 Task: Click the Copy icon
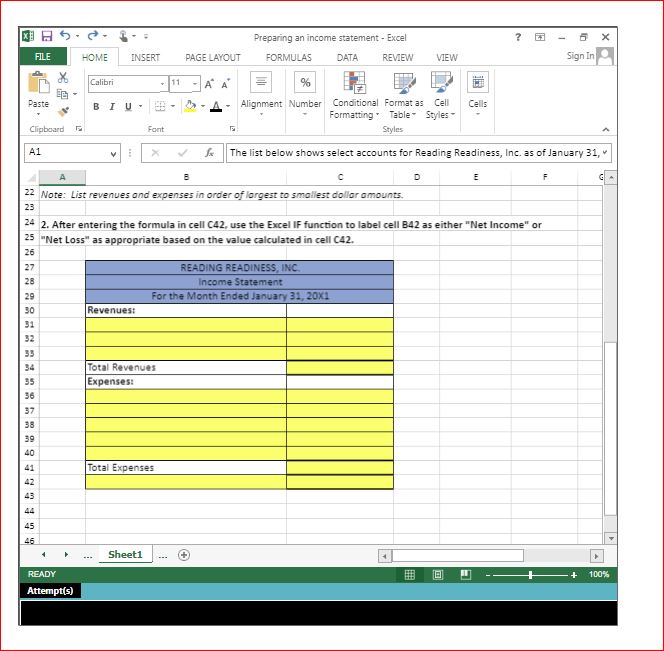pyautogui.click(x=62, y=94)
